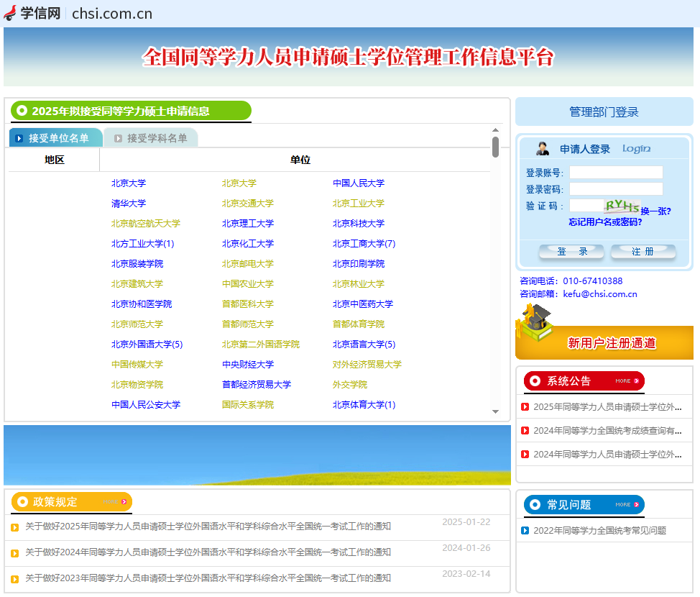Open 首都经济贸易大学 link
Screen dimensions: 700x597
[257, 384]
